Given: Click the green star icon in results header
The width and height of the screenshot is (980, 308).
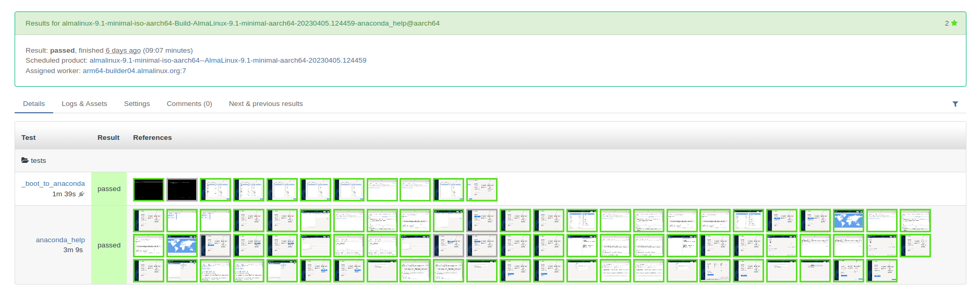Looking at the screenshot, I should (954, 23).
